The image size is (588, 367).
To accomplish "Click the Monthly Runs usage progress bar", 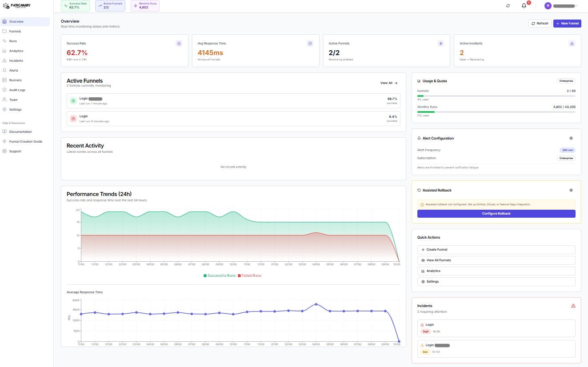I will click(496, 112).
